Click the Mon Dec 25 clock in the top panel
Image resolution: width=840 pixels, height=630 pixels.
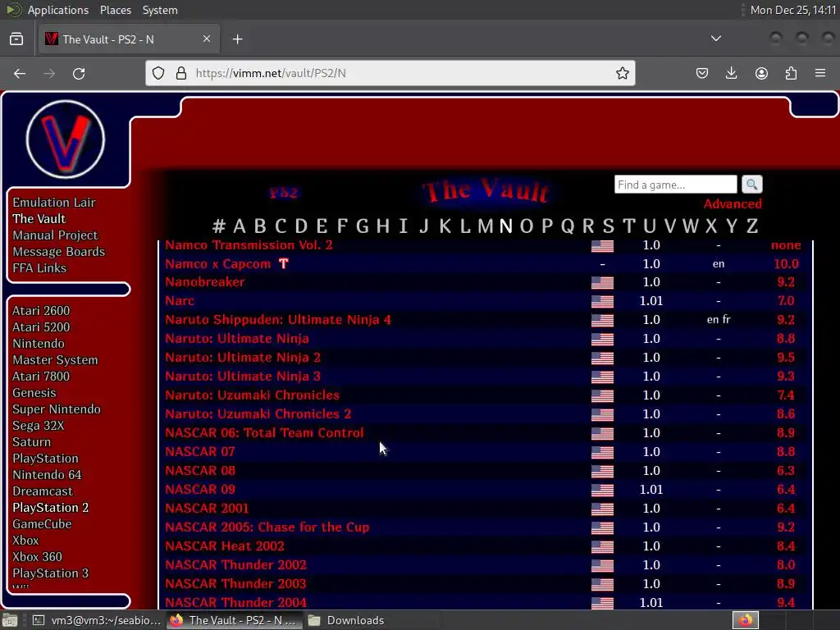793,10
